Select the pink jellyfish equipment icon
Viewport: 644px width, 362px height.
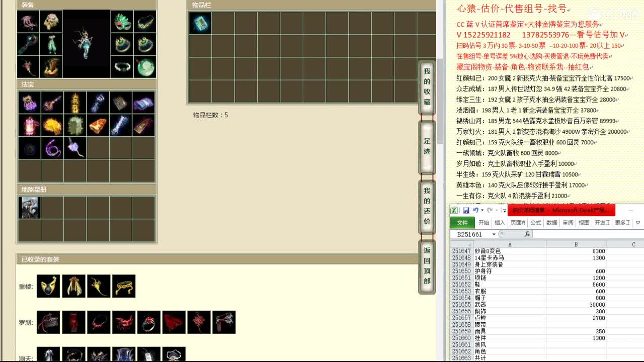coord(28,22)
